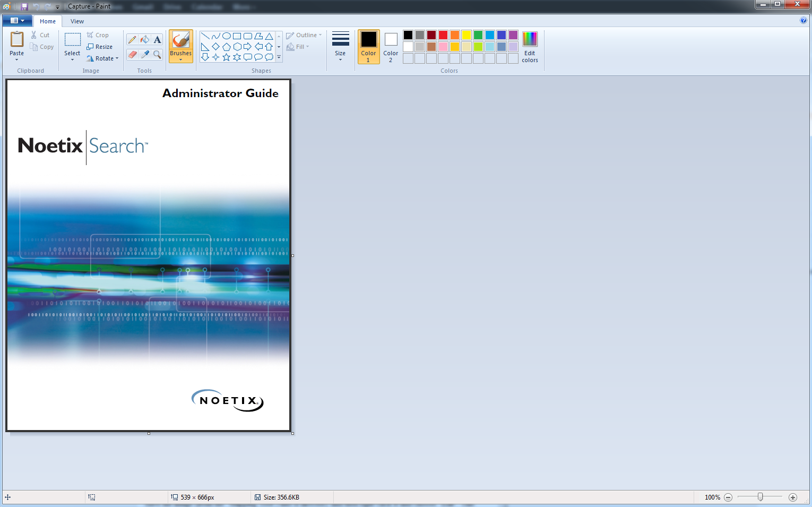
Task: Choose the Rectangle shape
Action: pyautogui.click(x=237, y=36)
